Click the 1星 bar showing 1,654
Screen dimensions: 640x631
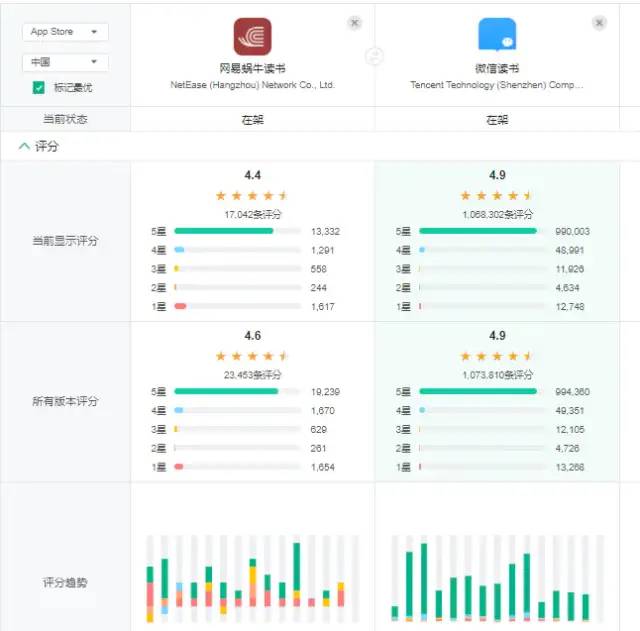238,467
